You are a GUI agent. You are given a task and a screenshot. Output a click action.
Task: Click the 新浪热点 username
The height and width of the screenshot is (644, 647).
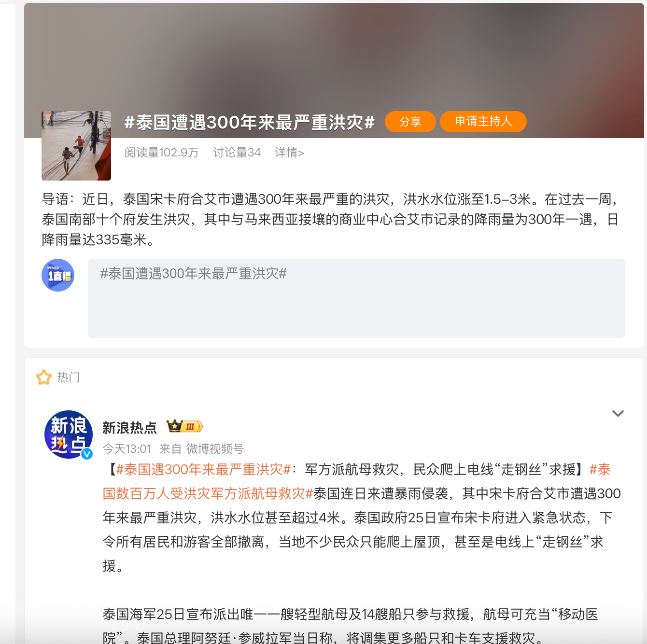point(129,428)
